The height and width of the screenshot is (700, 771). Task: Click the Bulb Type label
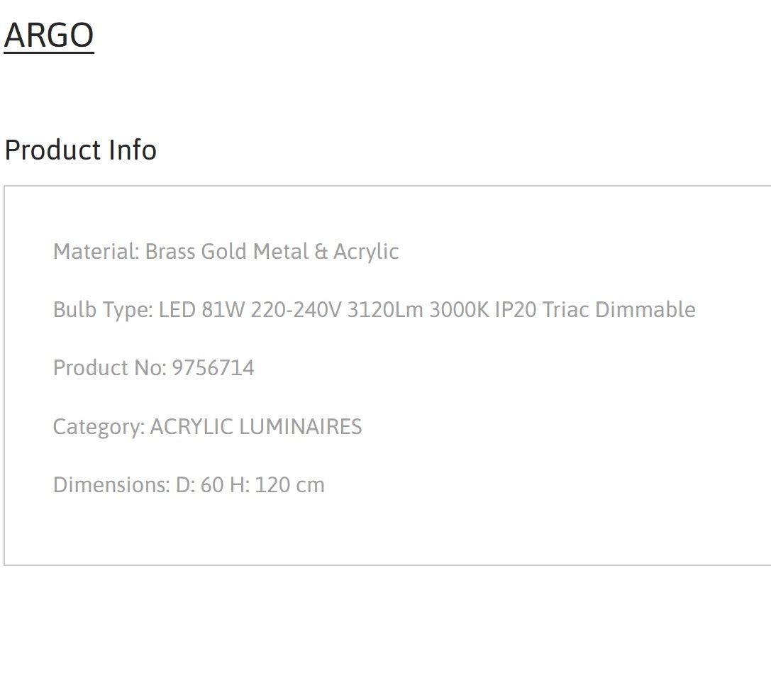(104, 310)
